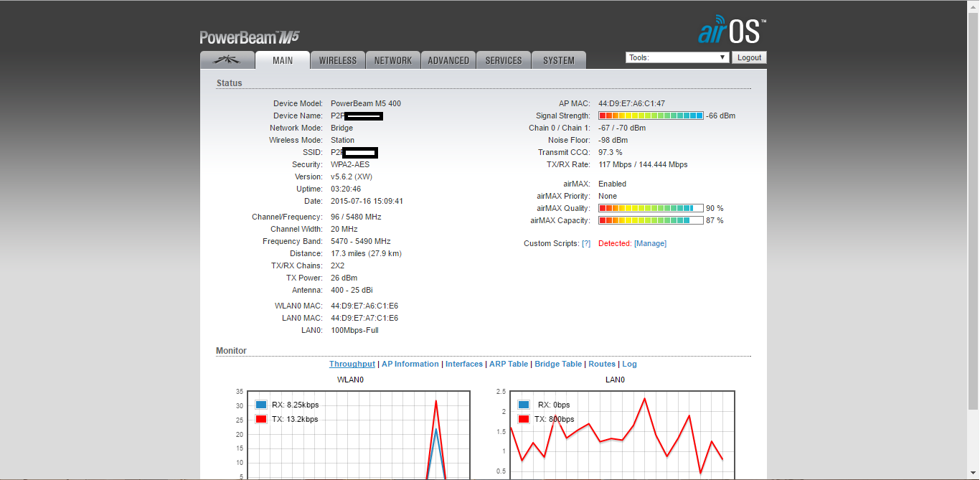Open the NETWORK tab

(x=393, y=60)
